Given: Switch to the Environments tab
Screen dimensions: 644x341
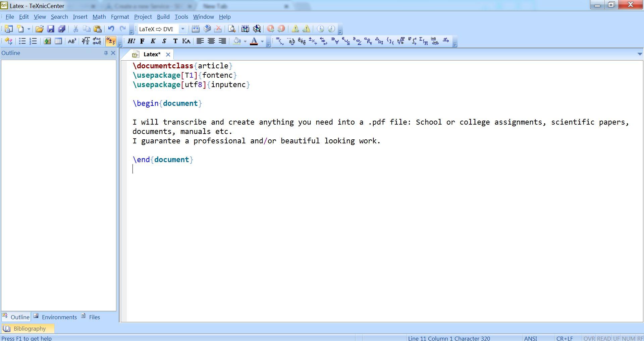Looking at the screenshot, I should click(59, 317).
